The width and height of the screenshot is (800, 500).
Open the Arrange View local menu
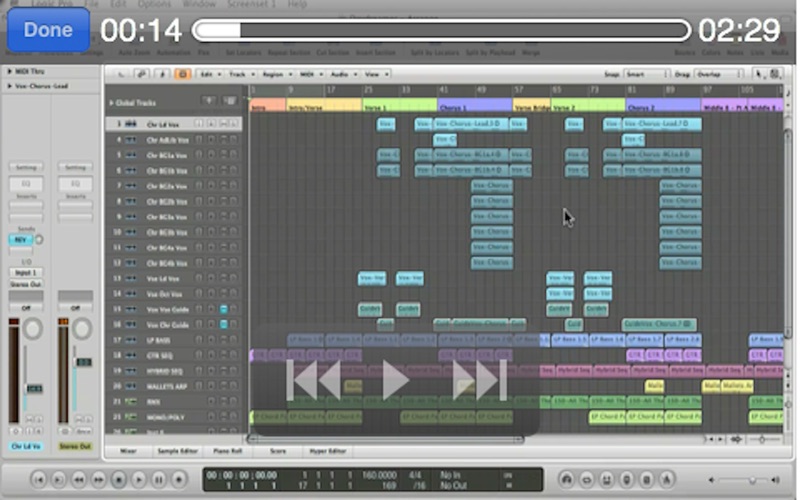[377, 74]
